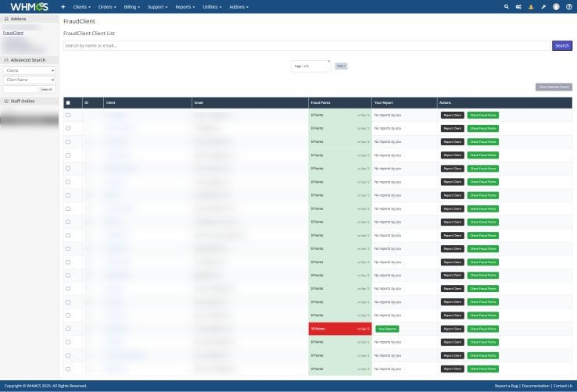The height and width of the screenshot is (392, 577).
Task: Click the yellow warning alert icon
Action: (531, 6)
